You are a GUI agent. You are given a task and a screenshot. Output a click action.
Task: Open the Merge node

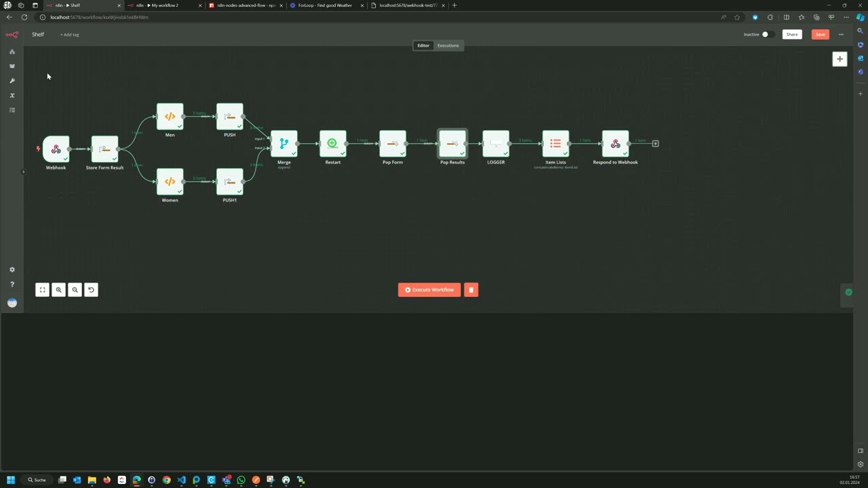tap(284, 144)
